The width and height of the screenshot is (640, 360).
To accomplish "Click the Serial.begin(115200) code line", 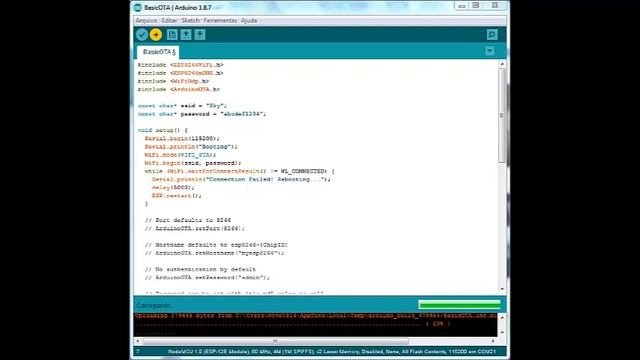I will tap(182, 138).
